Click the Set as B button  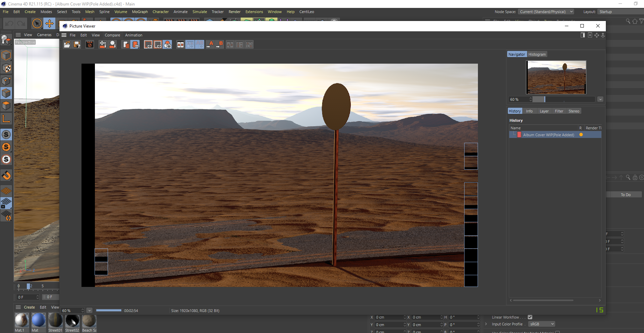coord(220,45)
